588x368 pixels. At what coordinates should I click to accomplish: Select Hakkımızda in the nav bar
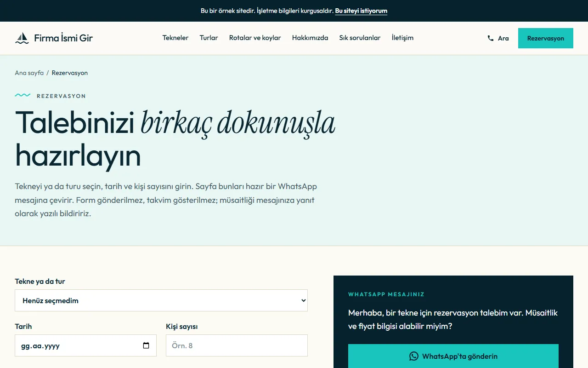point(310,38)
